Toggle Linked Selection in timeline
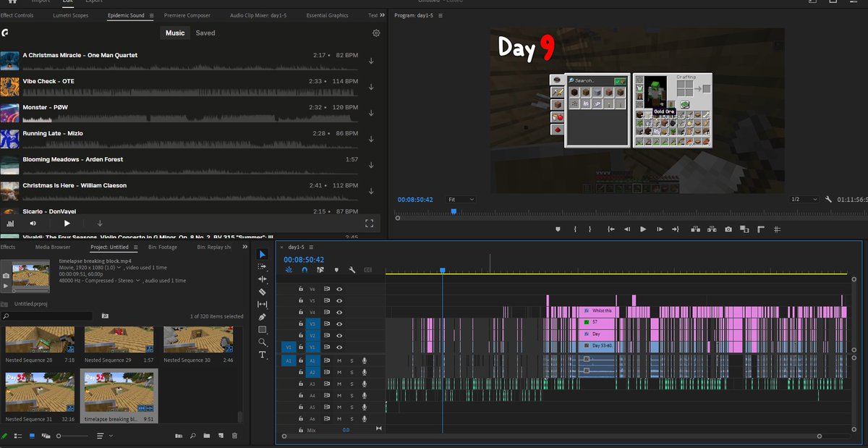Viewport: 868px width, 448px height. coord(320,270)
